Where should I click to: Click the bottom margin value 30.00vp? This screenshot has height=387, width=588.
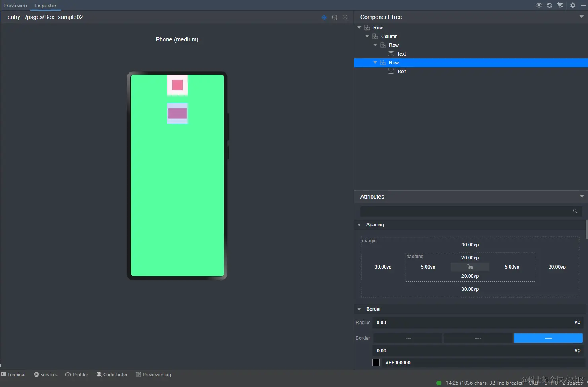pos(470,289)
